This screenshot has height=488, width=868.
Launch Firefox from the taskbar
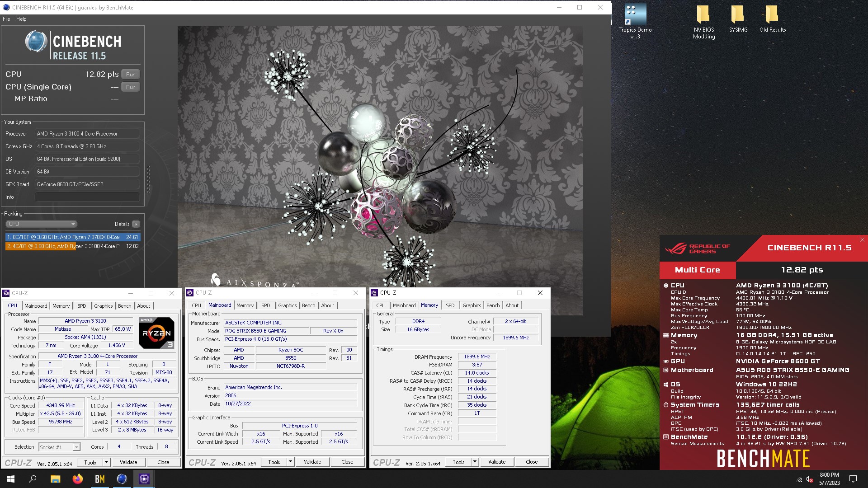[x=77, y=479]
